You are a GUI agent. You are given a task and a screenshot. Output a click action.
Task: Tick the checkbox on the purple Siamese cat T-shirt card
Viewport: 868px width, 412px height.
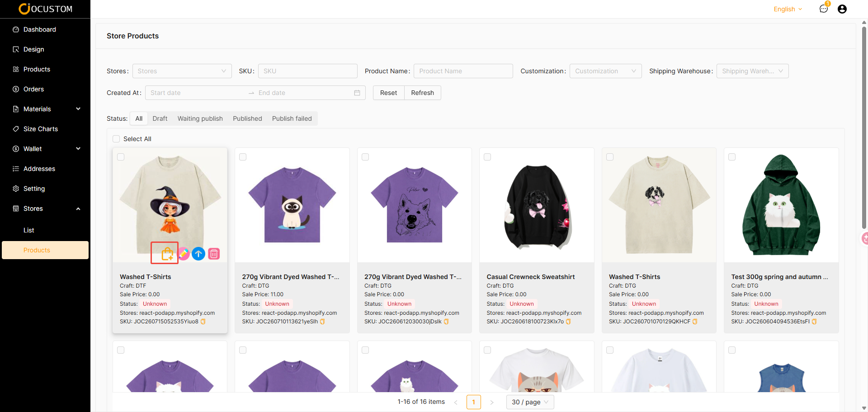click(x=243, y=157)
